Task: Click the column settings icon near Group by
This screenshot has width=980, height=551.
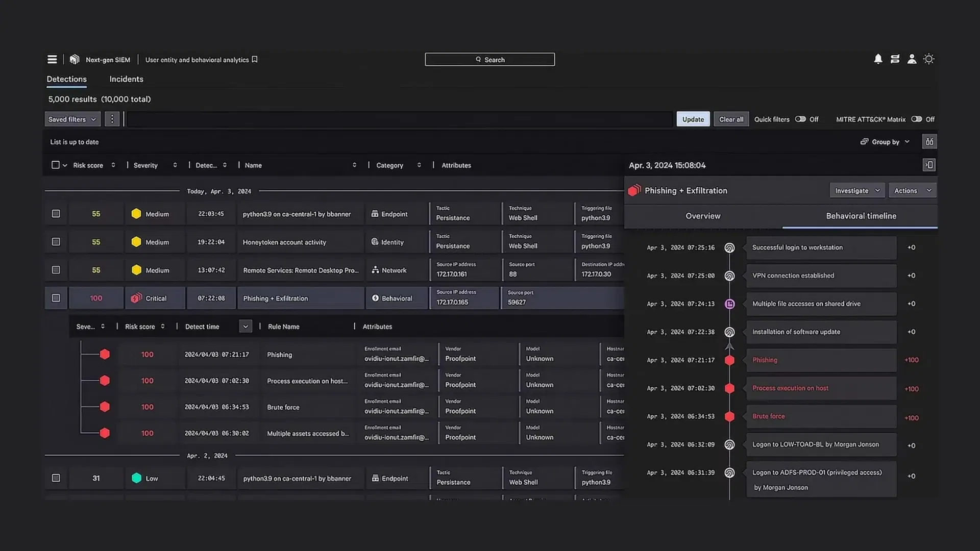Action: pyautogui.click(x=929, y=142)
